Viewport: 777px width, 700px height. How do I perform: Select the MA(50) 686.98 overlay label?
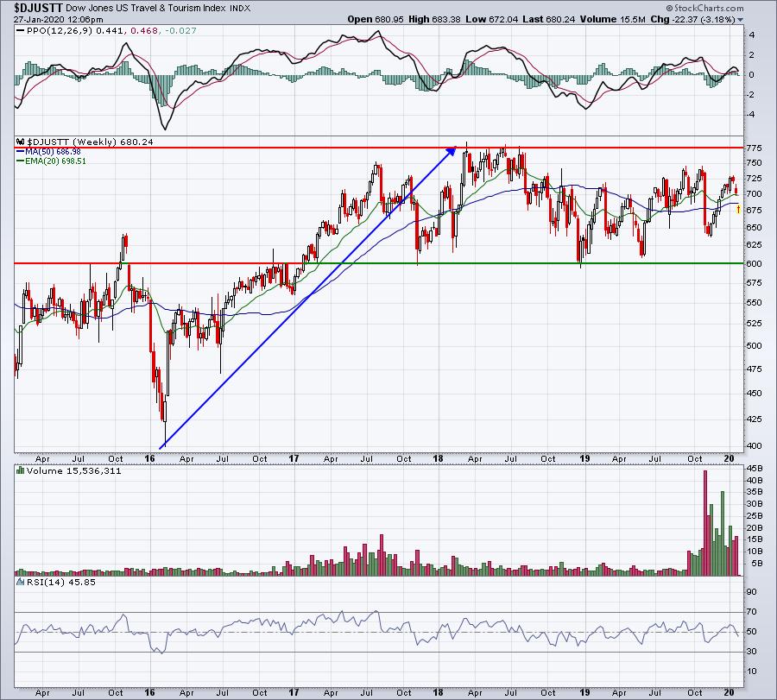(x=53, y=152)
